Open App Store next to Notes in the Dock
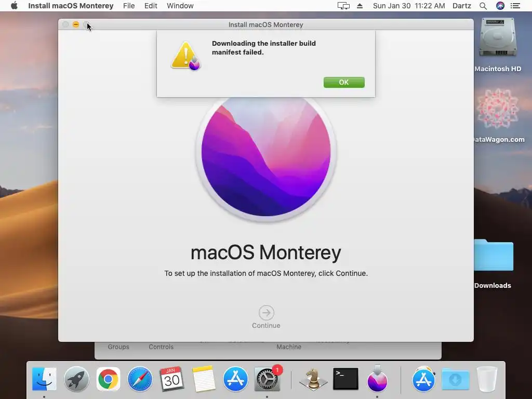This screenshot has width=532, height=399. click(x=235, y=379)
